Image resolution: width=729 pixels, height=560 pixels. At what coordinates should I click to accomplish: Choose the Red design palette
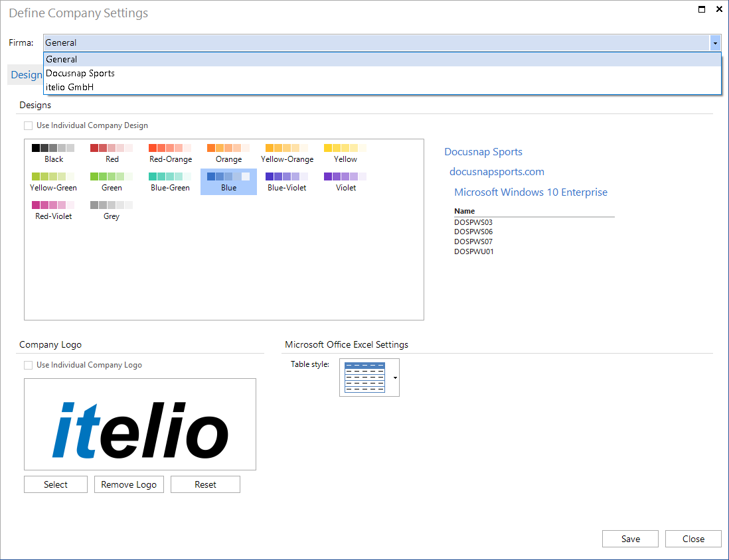tap(112, 153)
